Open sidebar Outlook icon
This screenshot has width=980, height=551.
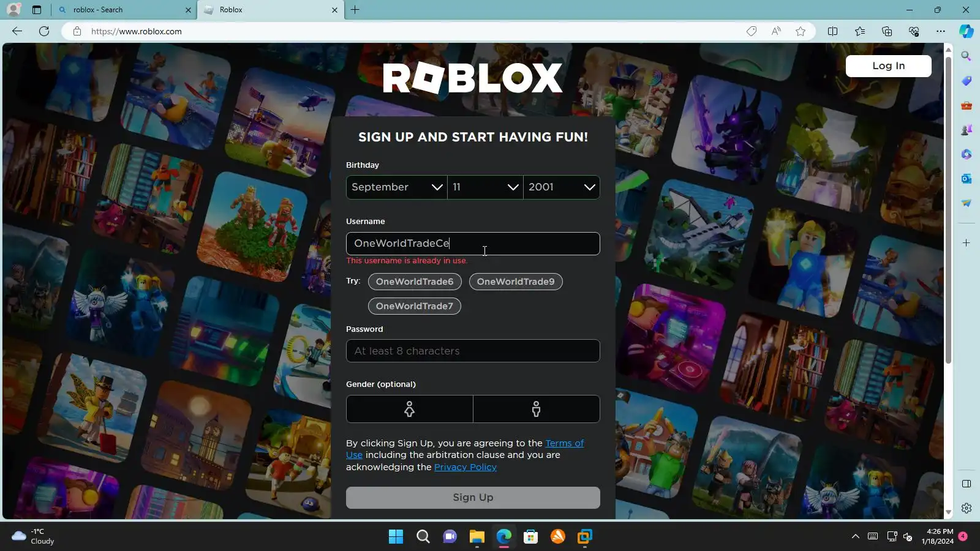[967, 179]
